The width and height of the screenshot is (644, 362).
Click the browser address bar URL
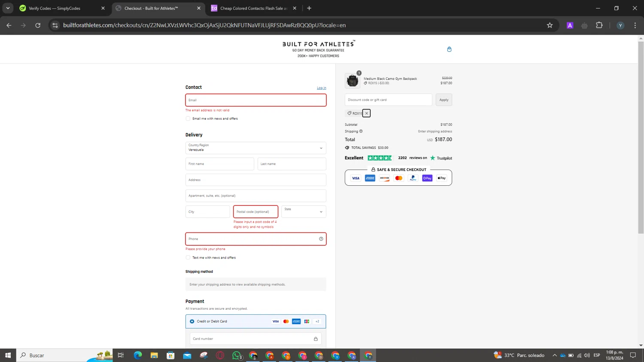pyautogui.click(x=204, y=25)
